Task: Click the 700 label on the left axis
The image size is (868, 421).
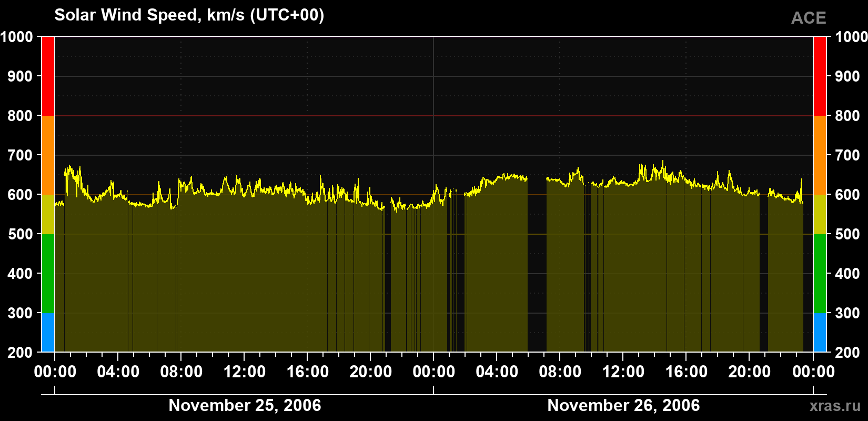Action: (21, 155)
